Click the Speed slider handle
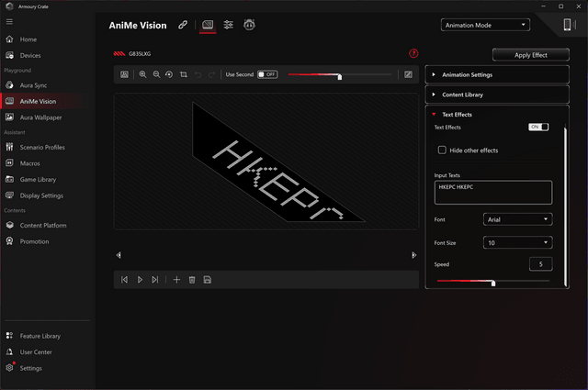Image resolution: width=588 pixels, height=390 pixels. tap(493, 283)
